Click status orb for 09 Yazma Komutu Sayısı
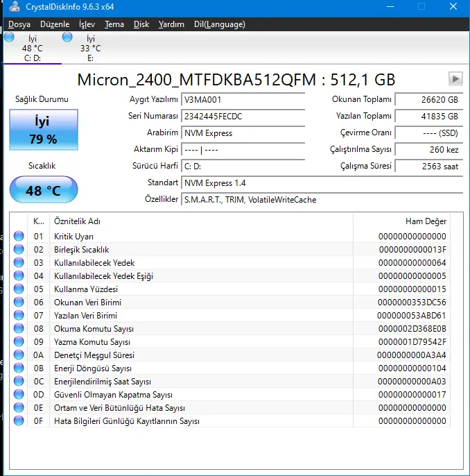Image resolution: width=470 pixels, height=476 pixels. (19, 342)
